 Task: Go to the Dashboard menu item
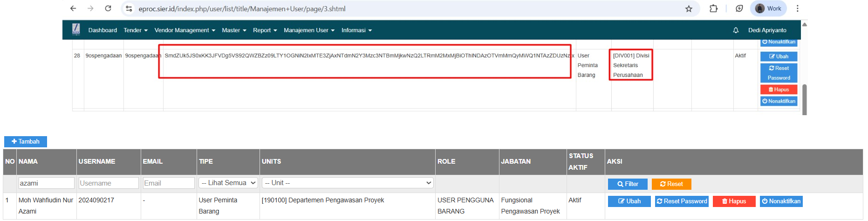click(x=103, y=30)
